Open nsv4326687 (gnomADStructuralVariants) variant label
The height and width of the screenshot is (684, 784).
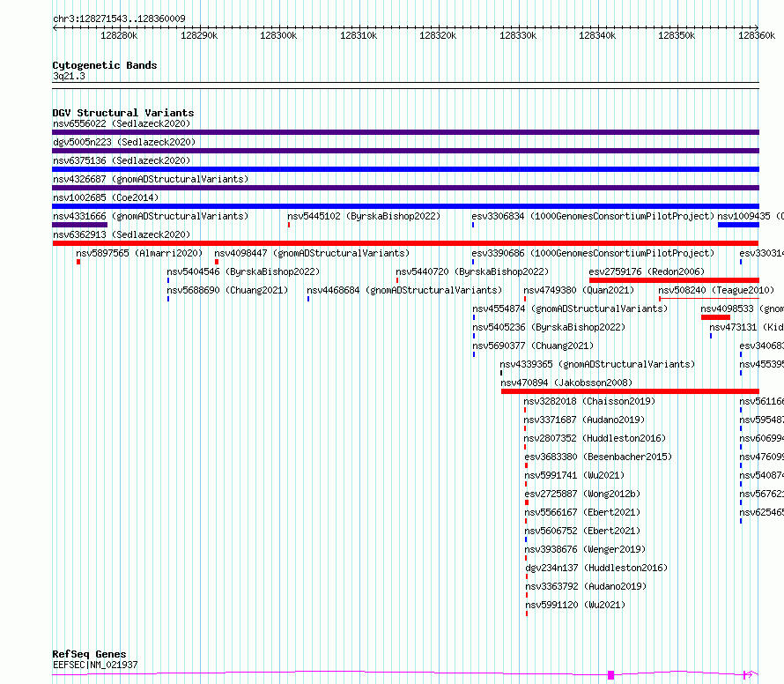point(151,179)
